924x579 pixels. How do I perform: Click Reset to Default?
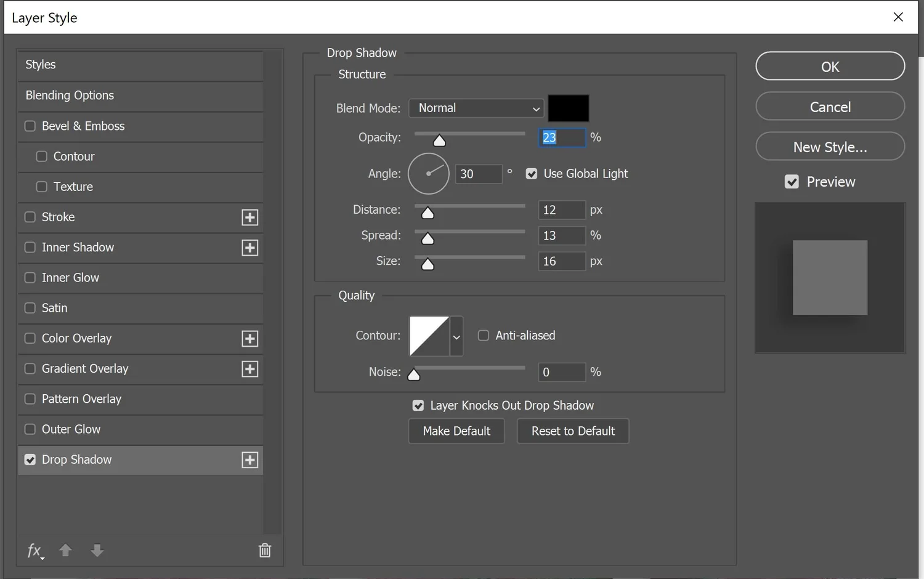pos(573,431)
